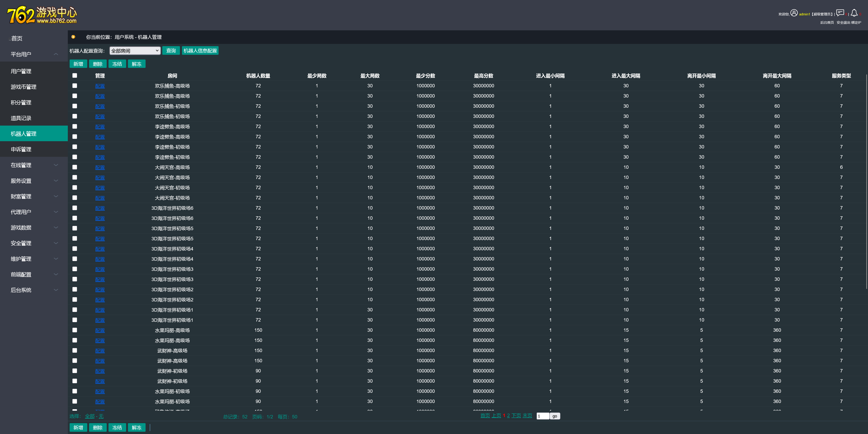Check the first 欢乐捕鱼-高级场 row checkbox
This screenshot has width=868, height=434.
tap(75, 86)
